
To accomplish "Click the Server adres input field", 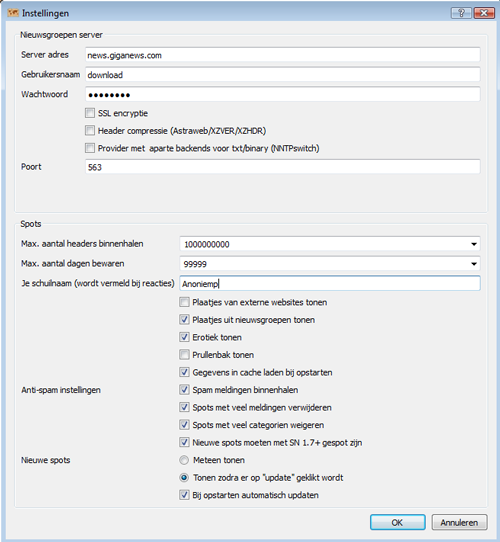I will [283, 55].
